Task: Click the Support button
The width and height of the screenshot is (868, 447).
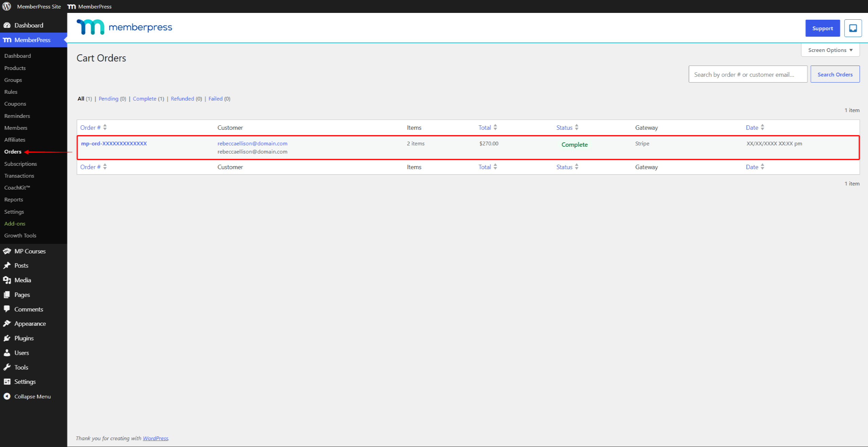Action: point(823,28)
